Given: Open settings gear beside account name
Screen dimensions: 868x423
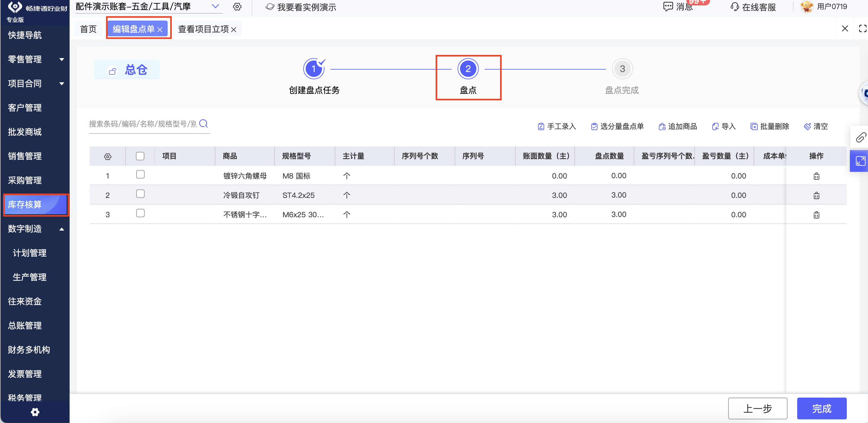Looking at the screenshot, I should [x=237, y=7].
